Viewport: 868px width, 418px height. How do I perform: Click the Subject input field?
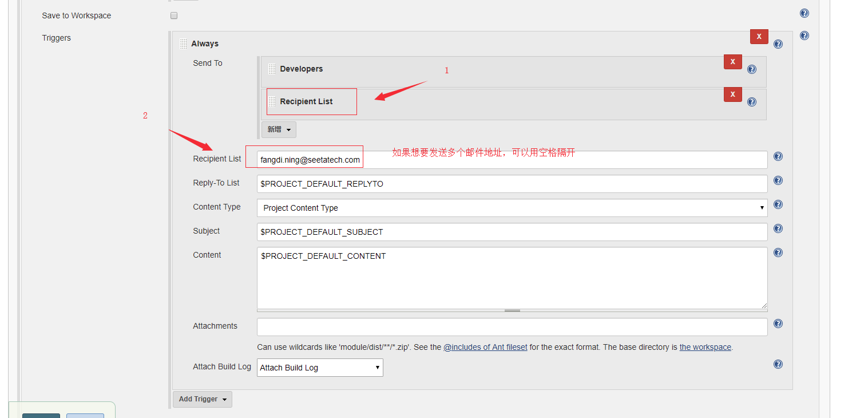[512, 232]
